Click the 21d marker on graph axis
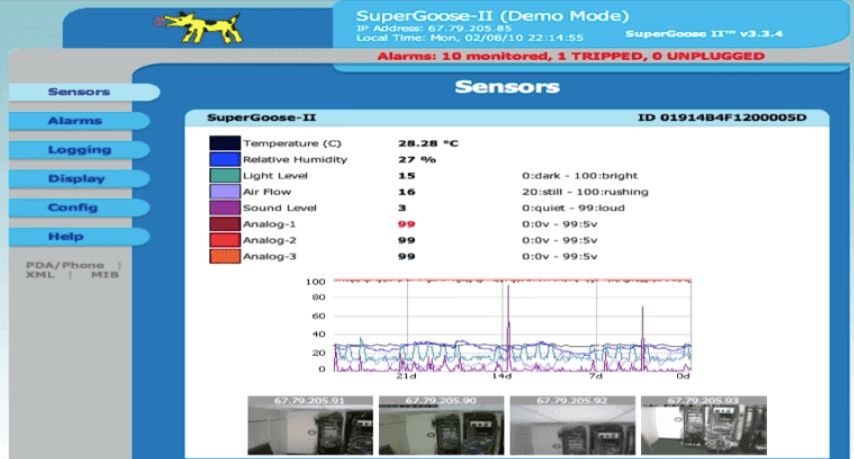 406,376
